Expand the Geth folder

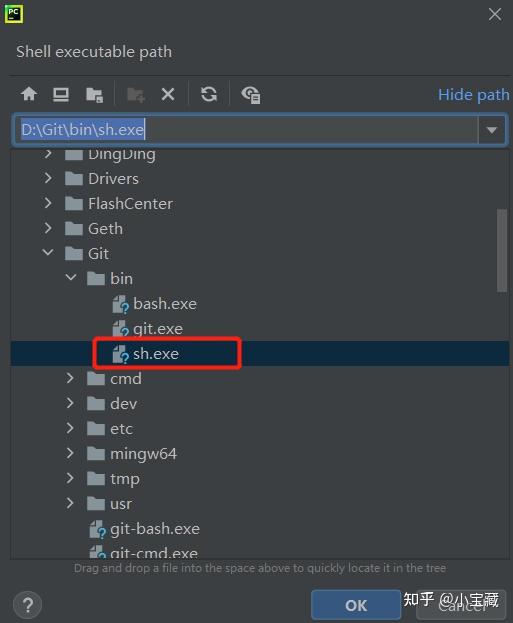click(x=48, y=228)
